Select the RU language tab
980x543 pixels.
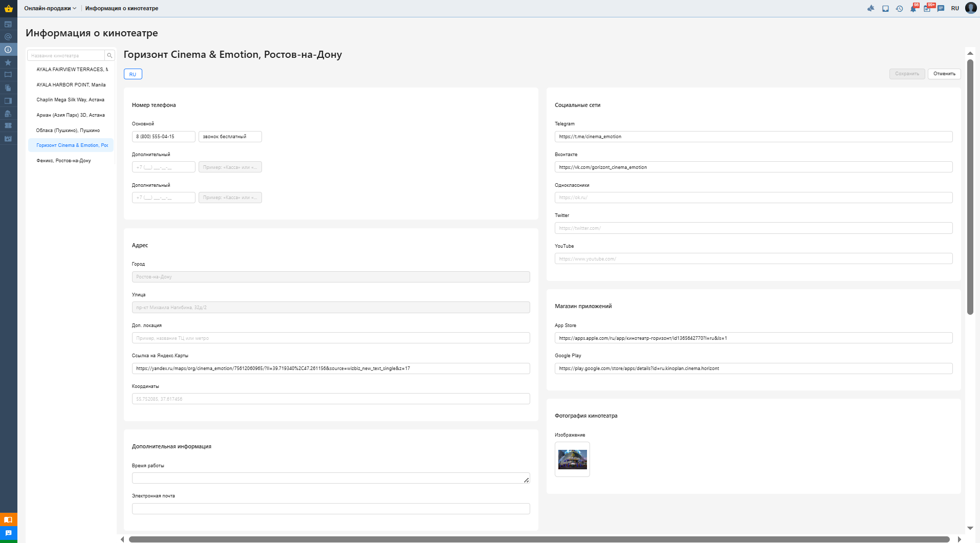(x=133, y=74)
